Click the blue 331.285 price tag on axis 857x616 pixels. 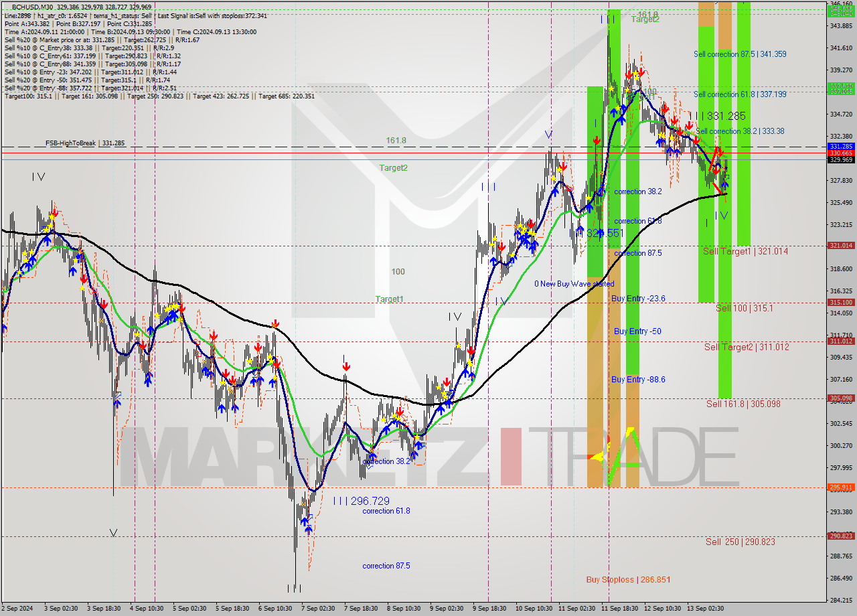click(x=842, y=146)
